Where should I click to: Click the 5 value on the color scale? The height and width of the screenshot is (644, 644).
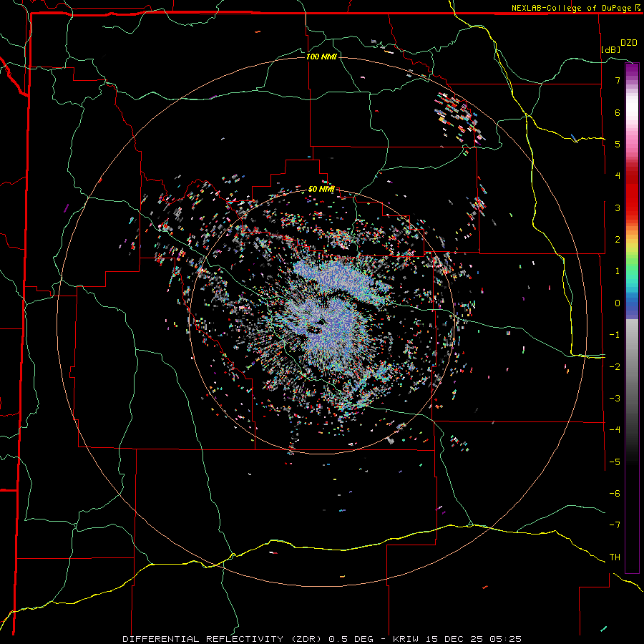point(618,144)
